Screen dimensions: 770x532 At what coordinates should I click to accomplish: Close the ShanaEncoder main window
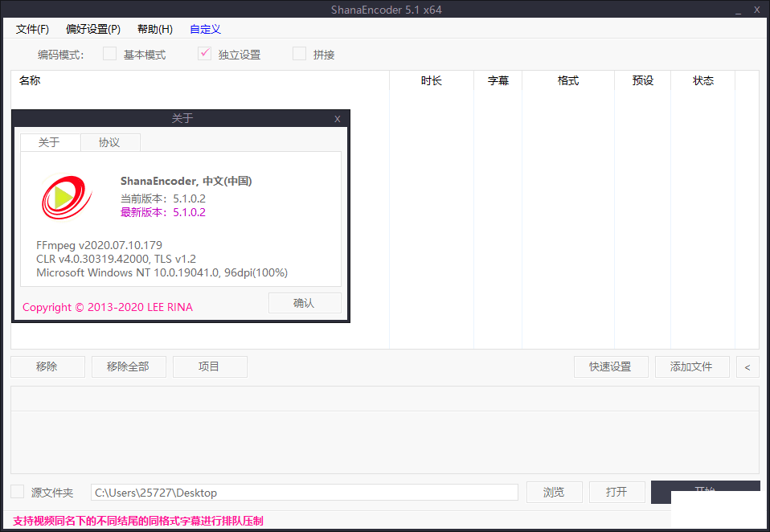coord(757,10)
